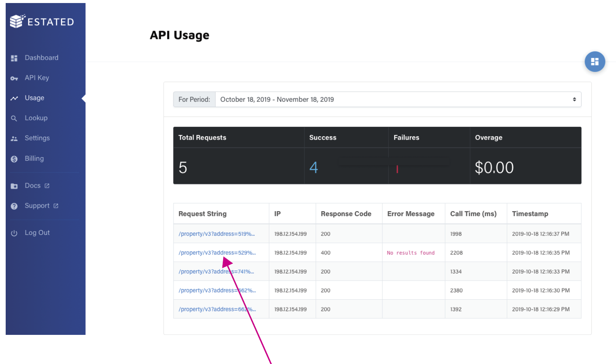Click the Support question mark icon
616x364 pixels.
14,206
